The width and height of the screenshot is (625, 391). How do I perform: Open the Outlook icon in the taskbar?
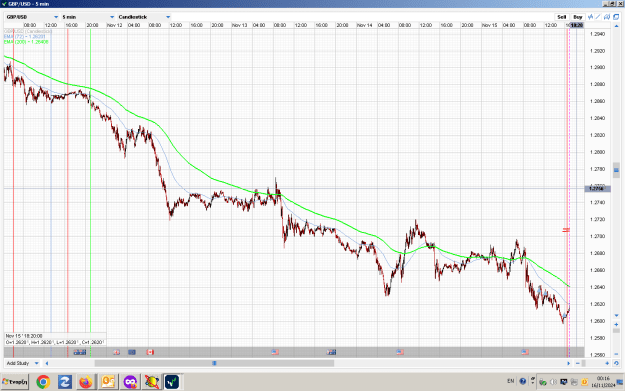point(108,382)
